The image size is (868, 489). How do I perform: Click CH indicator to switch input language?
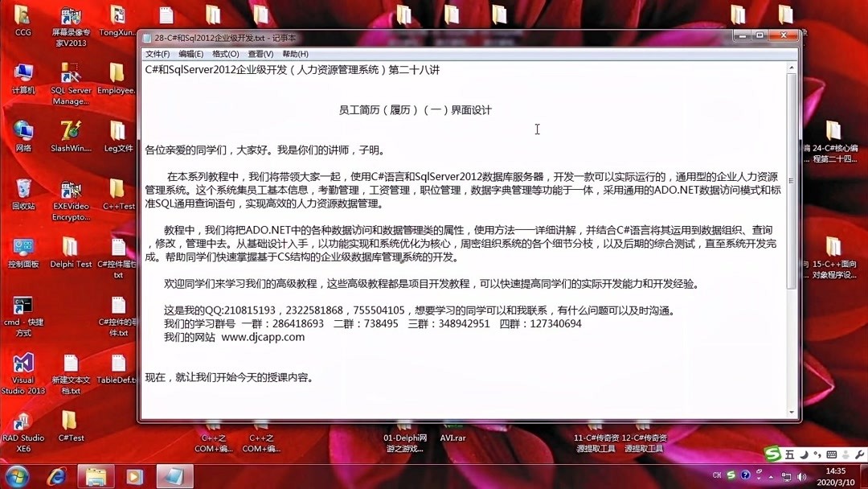[718, 475]
